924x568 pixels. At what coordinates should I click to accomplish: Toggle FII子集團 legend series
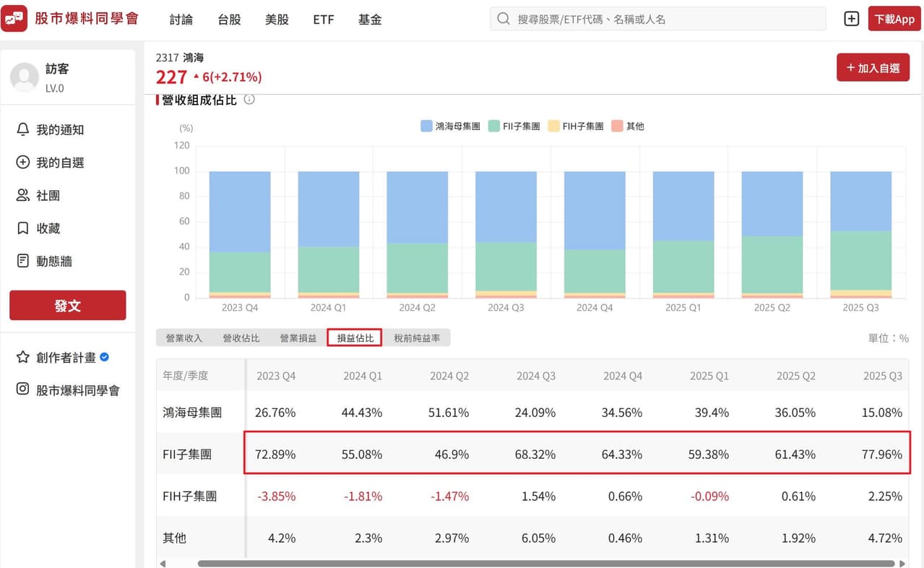pos(514,126)
